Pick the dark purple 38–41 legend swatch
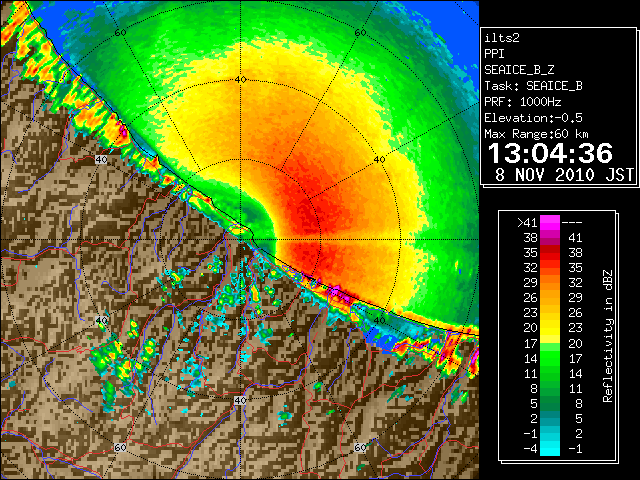This screenshot has width=640, height=480. click(550, 238)
